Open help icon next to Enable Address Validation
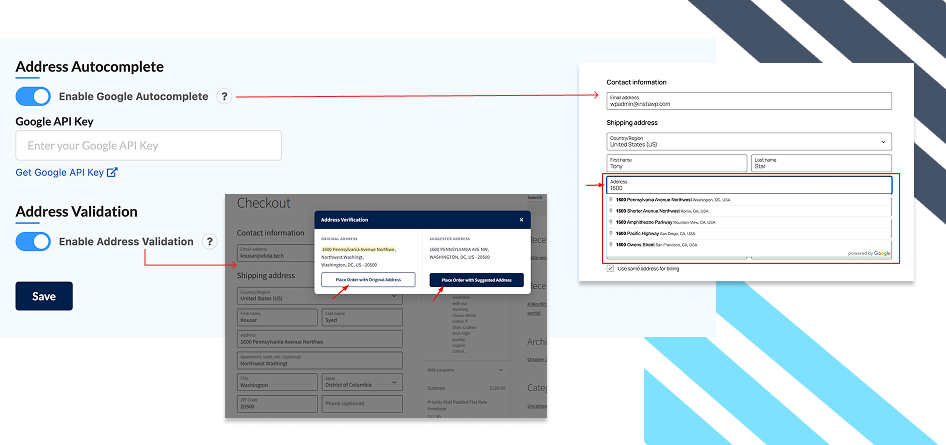This screenshot has height=445, width=946. 209,241
